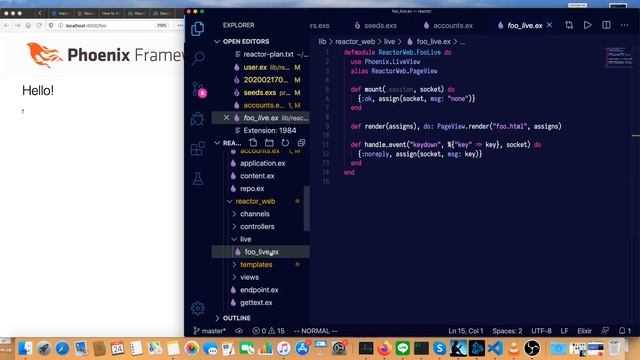
Task: Click the eye watch icon in status bar
Action: (x=239, y=331)
